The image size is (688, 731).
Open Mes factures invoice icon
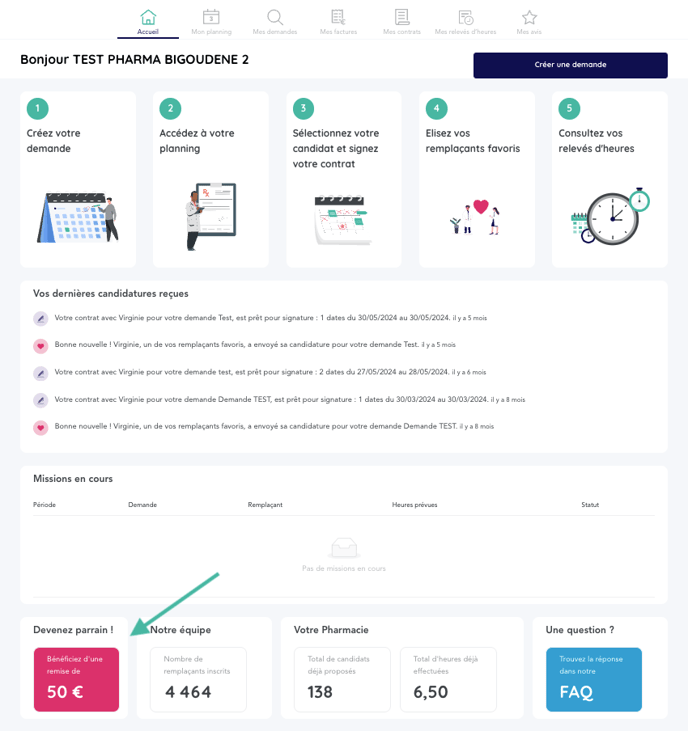coord(338,18)
